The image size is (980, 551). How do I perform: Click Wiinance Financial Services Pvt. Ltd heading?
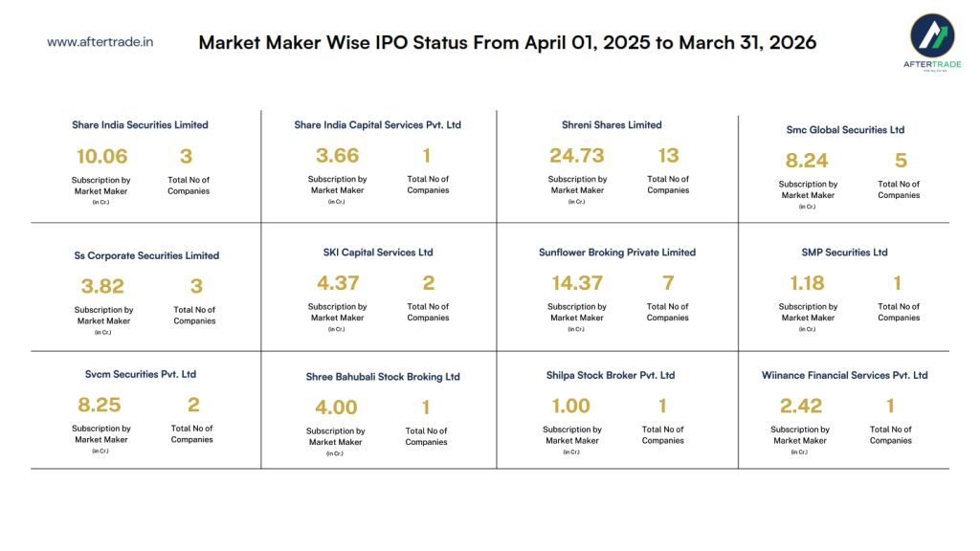844,375
